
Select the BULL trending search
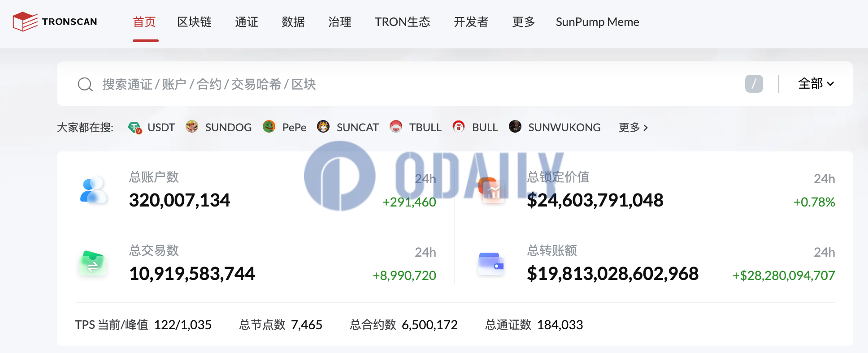[x=485, y=128]
